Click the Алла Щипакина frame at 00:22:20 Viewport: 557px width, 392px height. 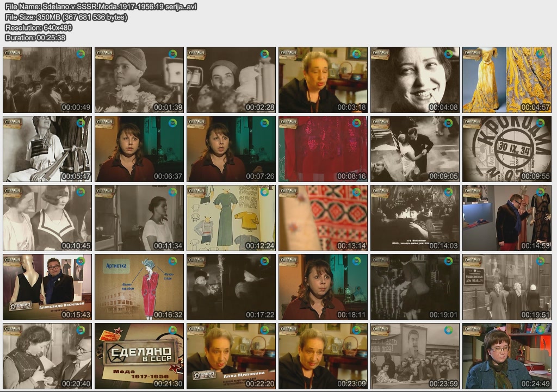click(x=231, y=356)
